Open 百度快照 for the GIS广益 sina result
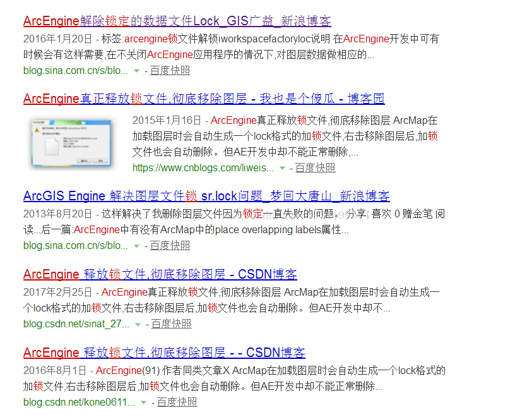 [170, 70]
